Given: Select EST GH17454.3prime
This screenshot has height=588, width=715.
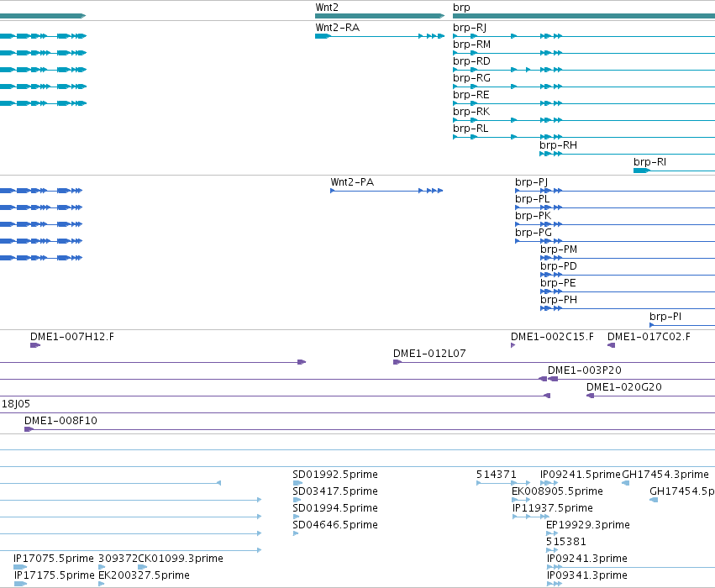Looking at the screenshot, I should tap(665, 475).
